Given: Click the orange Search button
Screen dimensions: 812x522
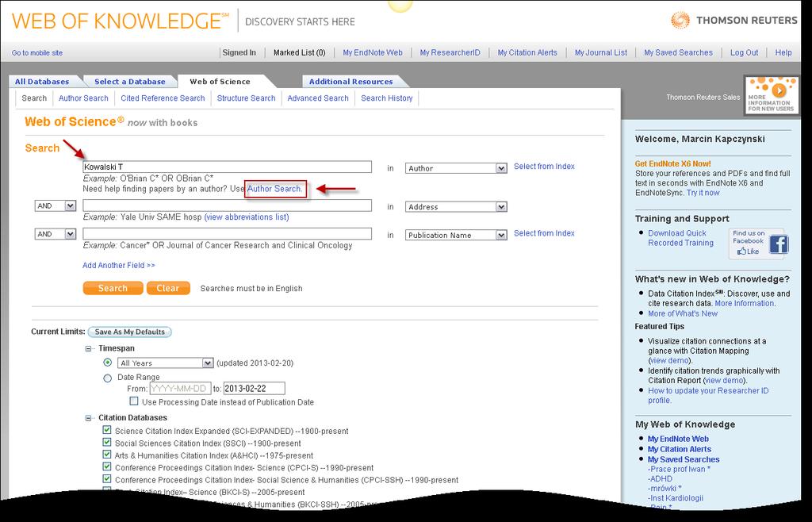Looking at the screenshot, I should pos(113,289).
